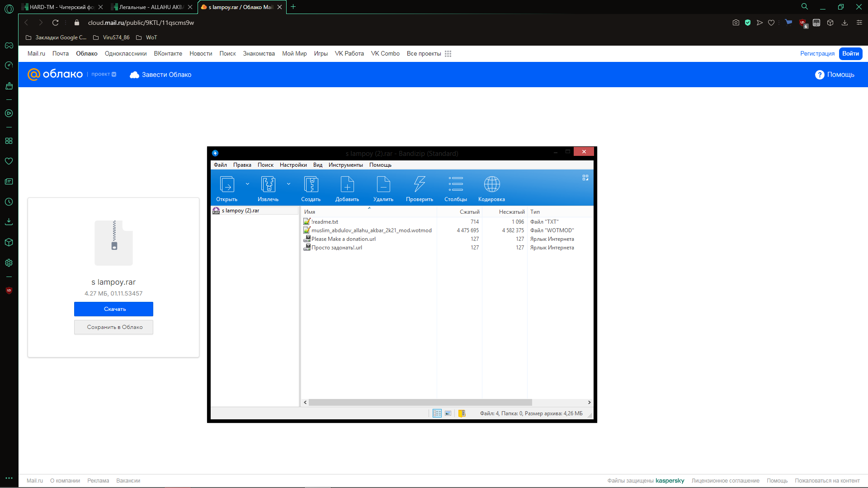Open a new browser tab
The width and height of the screenshot is (868, 488).
(x=293, y=7)
